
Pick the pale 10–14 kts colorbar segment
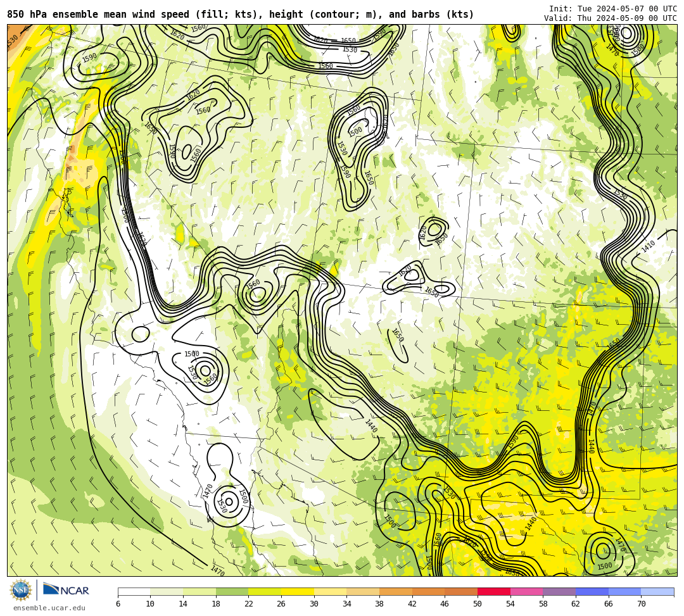pos(167,592)
